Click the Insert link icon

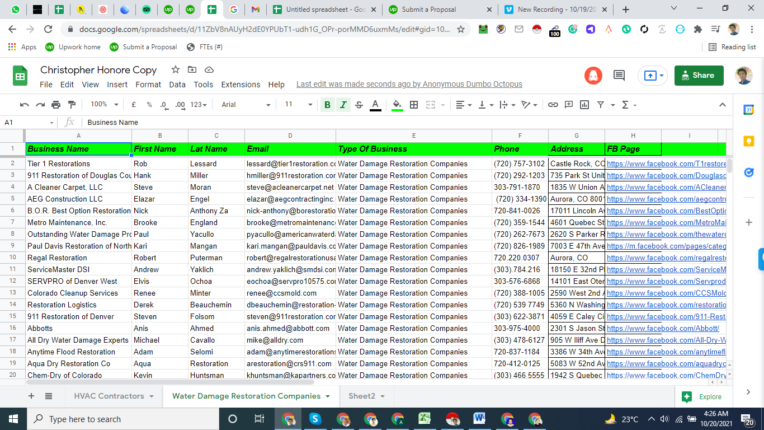coord(553,105)
